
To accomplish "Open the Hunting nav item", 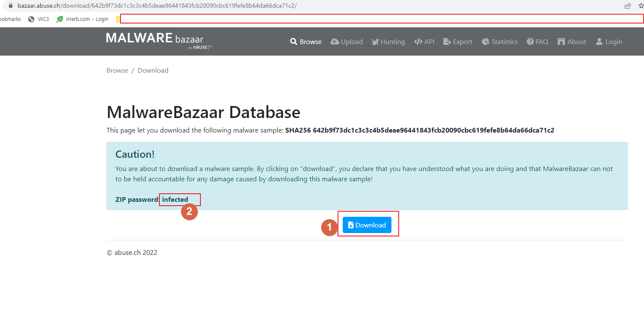I will coord(388,41).
